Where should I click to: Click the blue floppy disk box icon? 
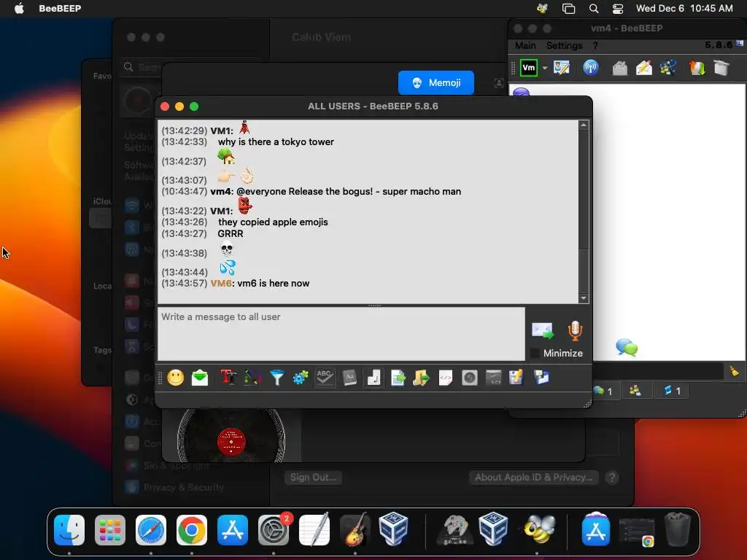coord(542,378)
